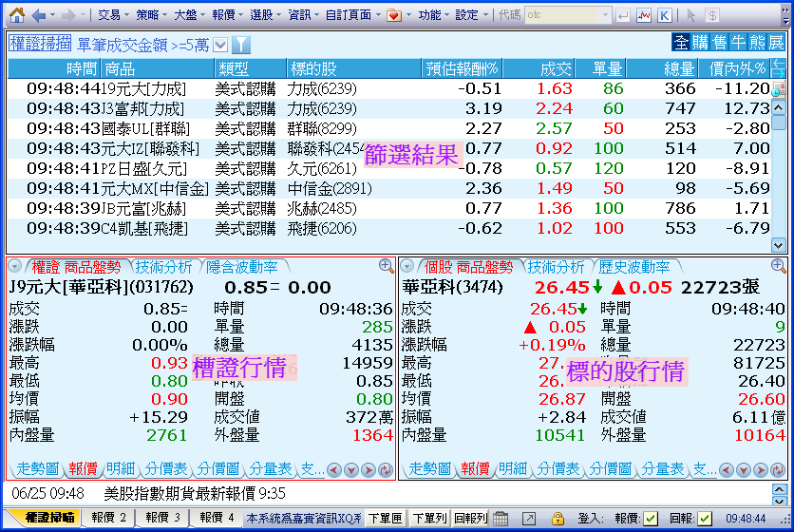Click the scan results vertical scrollbar down arrow
The height and width of the screenshot is (532, 794).
[x=777, y=244]
